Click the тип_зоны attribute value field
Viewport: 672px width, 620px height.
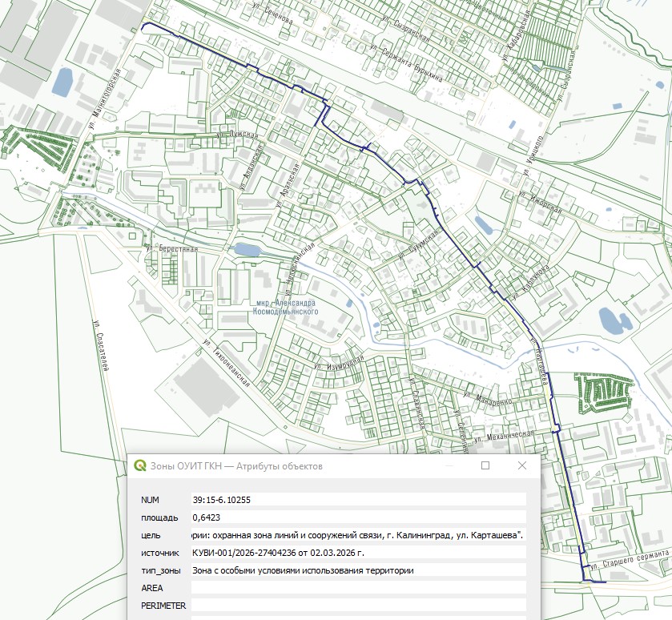tap(358, 570)
